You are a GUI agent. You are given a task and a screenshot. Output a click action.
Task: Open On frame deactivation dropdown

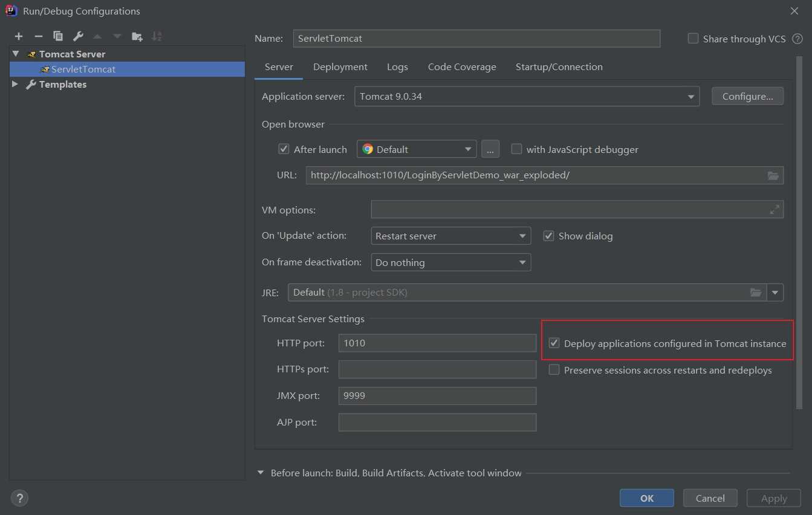[x=450, y=262]
